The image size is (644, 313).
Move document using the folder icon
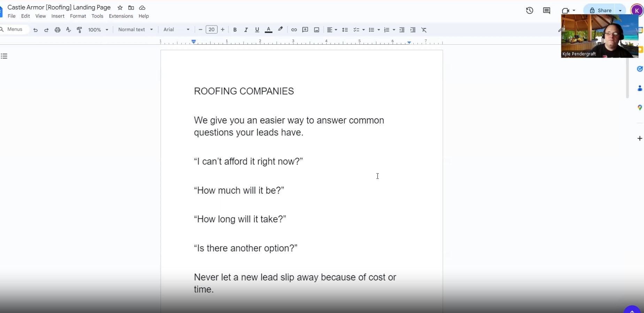[131, 8]
